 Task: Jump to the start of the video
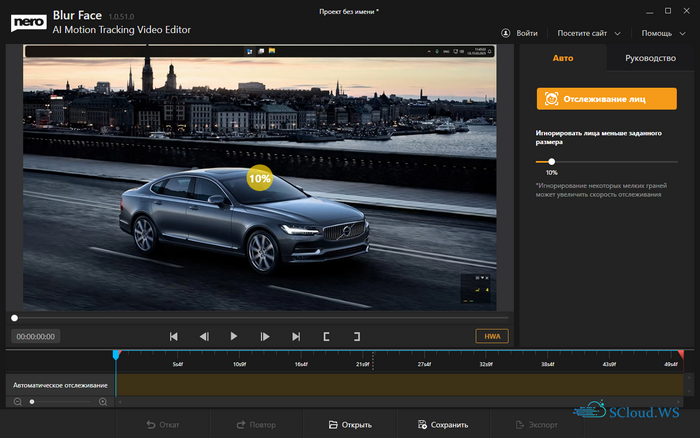tap(173, 337)
